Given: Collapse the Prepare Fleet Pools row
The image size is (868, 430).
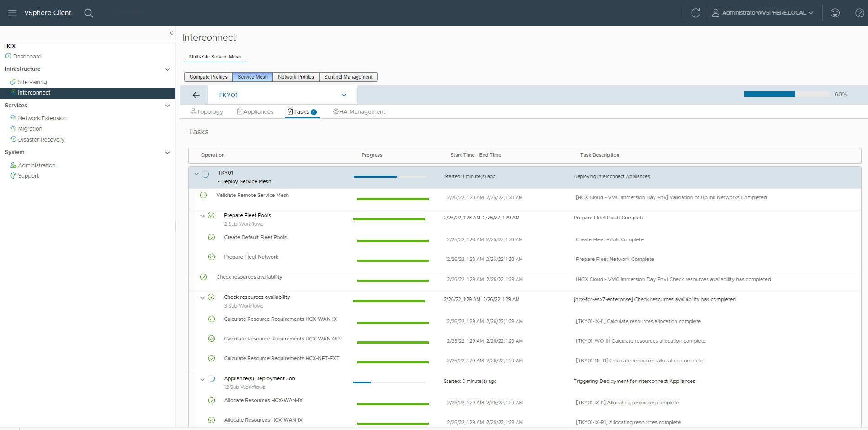Looking at the screenshot, I should [x=202, y=216].
